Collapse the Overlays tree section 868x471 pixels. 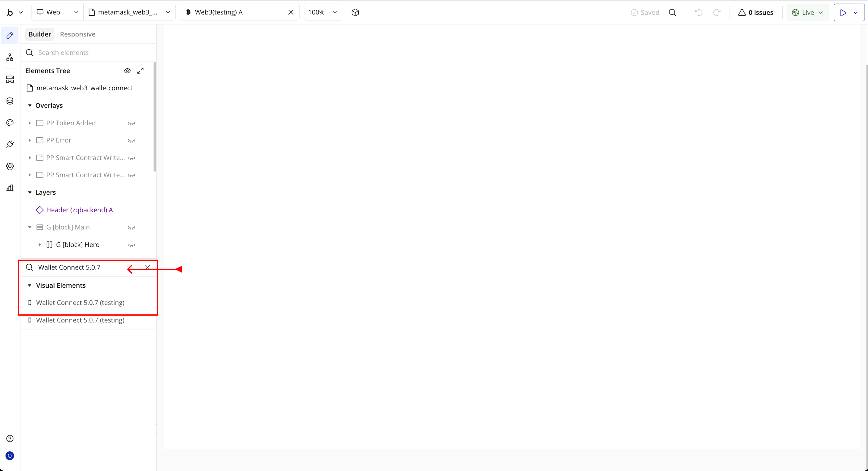30,105
